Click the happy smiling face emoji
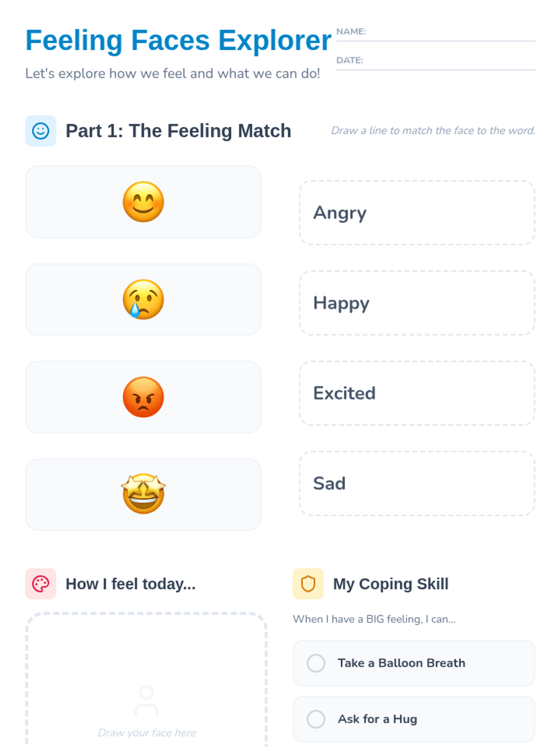Screen dimensions: 560x747 pyautogui.click(x=143, y=202)
